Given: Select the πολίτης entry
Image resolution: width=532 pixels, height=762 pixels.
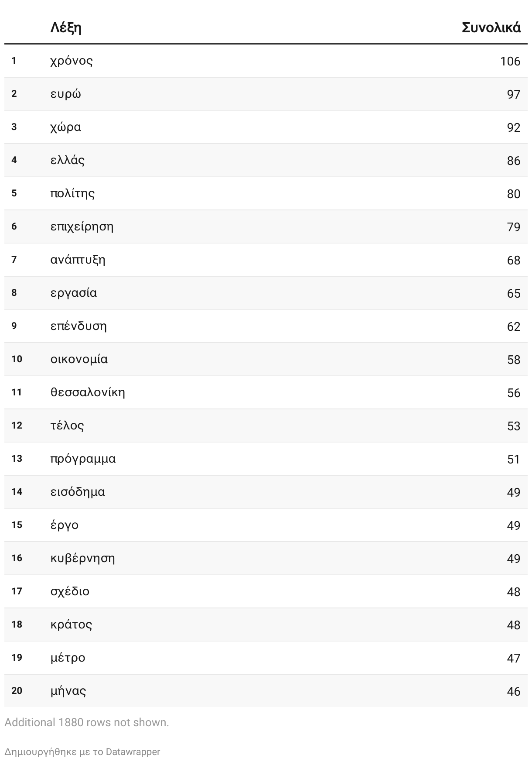Looking at the screenshot, I should tap(266, 193).
